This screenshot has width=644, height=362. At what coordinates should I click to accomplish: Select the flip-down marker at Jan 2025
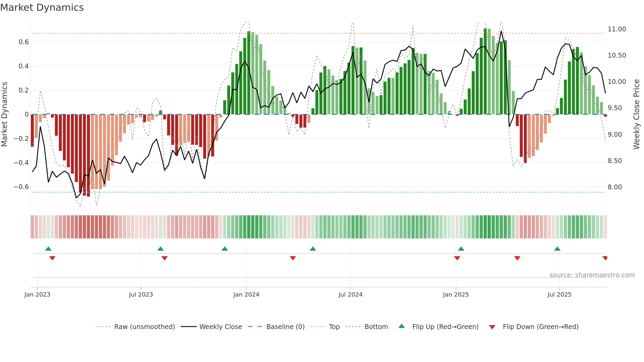(457, 258)
